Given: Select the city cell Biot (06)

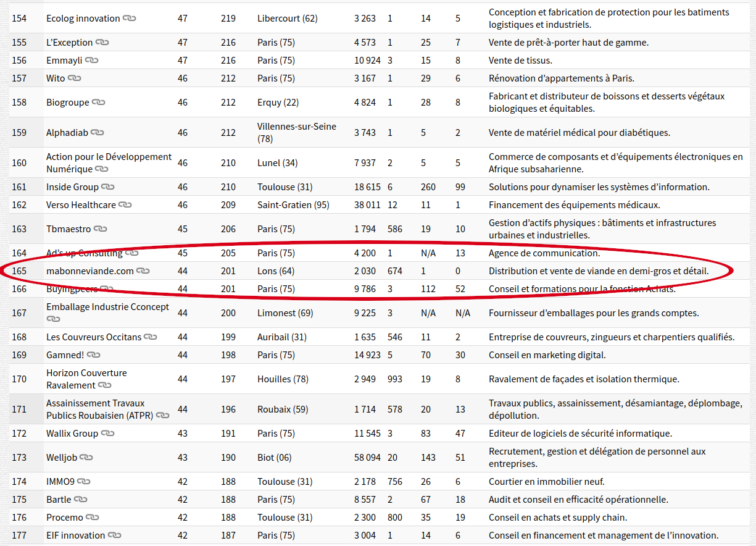Looking at the screenshot, I should click(x=275, y=458).
